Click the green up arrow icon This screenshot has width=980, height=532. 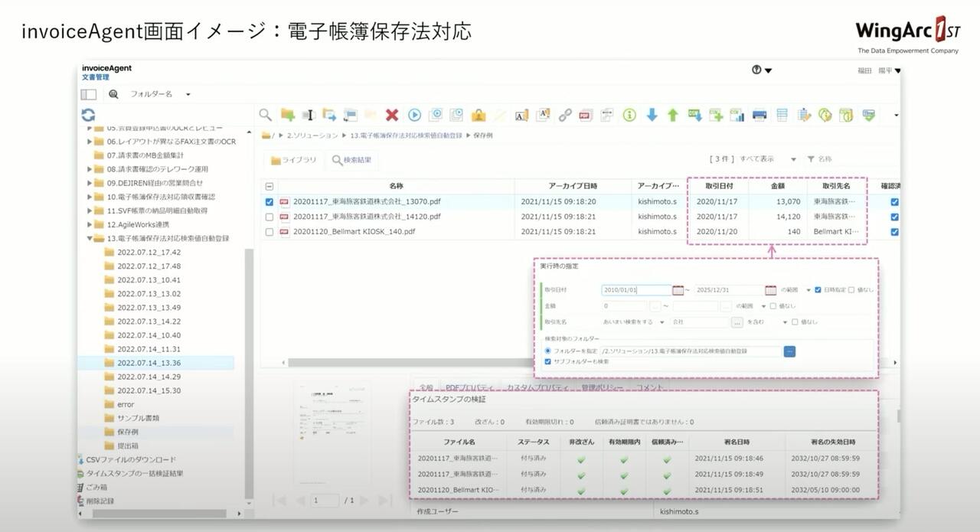point(673,115)
